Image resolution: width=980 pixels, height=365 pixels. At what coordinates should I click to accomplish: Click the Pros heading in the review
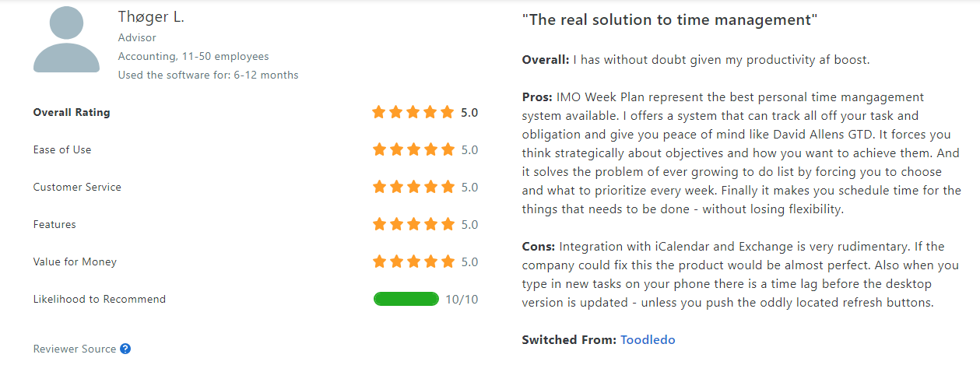pos(537,97)
